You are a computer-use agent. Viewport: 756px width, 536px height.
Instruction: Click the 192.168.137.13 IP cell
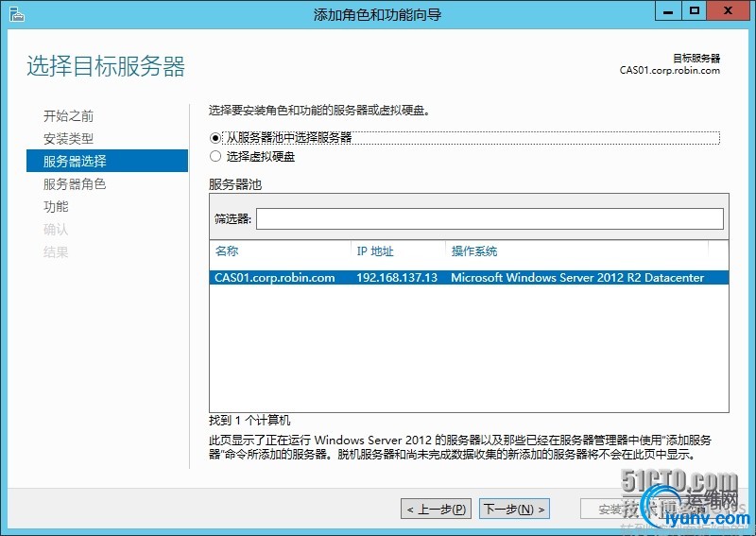click(397, 277)
